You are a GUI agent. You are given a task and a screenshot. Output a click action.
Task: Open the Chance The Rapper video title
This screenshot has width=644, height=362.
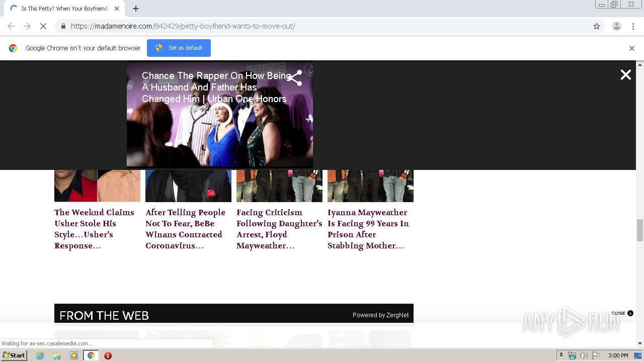point(215,87)
